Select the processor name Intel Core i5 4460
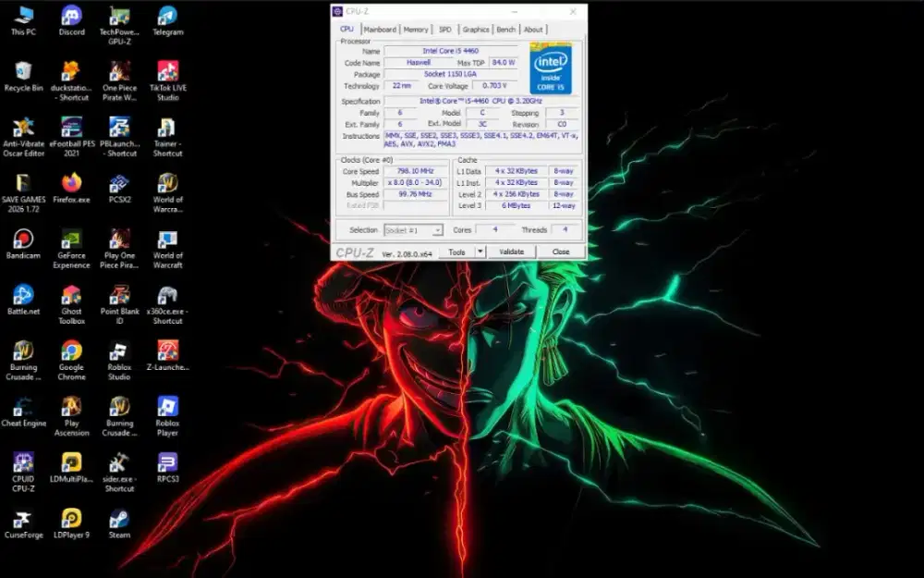The image size is (924, 578). 450,51
